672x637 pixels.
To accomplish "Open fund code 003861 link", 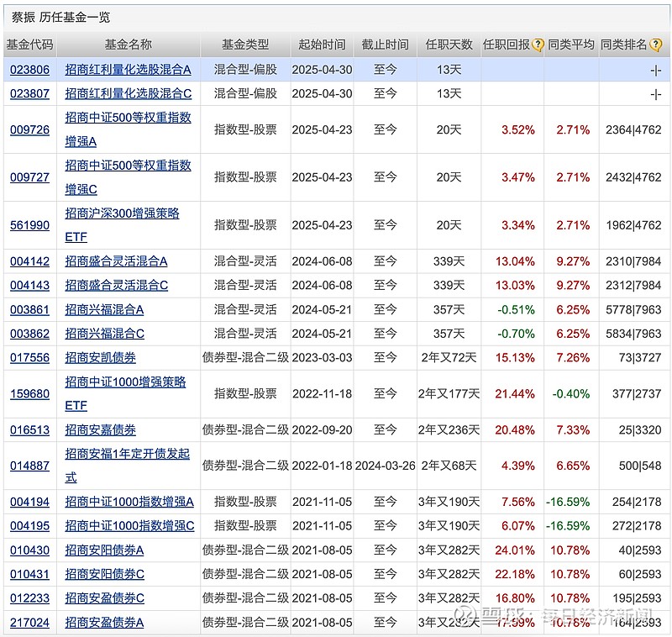I will pyautogui.click(x=29, y=310).
